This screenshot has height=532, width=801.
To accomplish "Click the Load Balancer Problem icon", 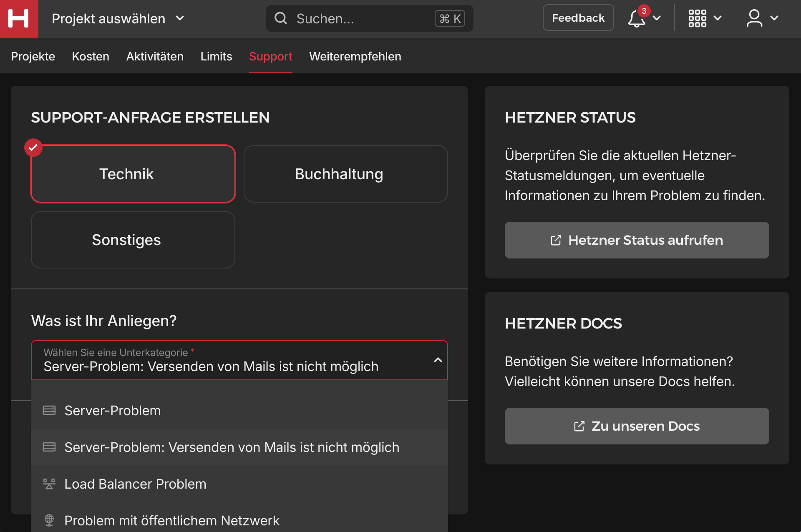I will click(49, 484).
